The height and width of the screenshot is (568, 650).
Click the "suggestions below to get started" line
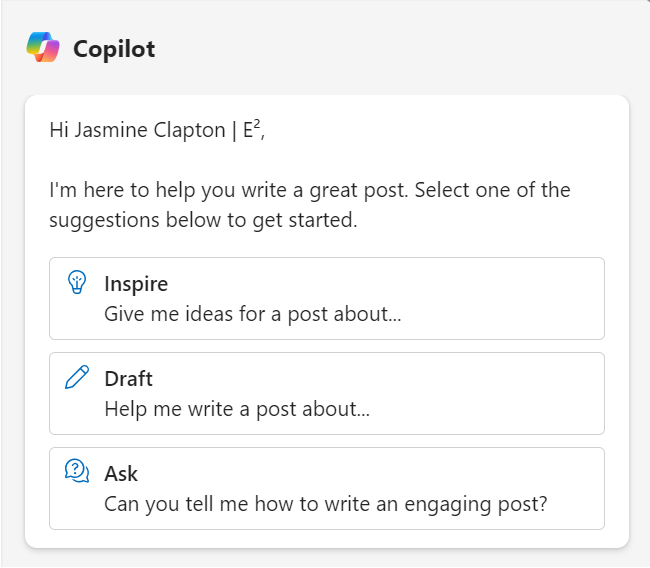point(203,220)
